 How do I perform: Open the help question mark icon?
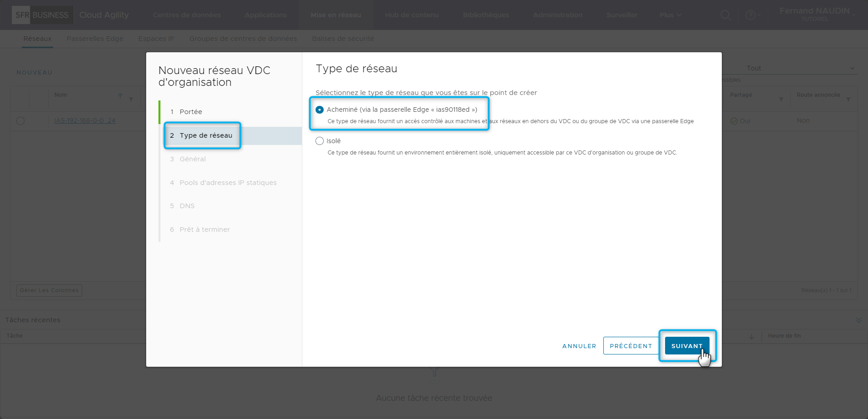750,15
